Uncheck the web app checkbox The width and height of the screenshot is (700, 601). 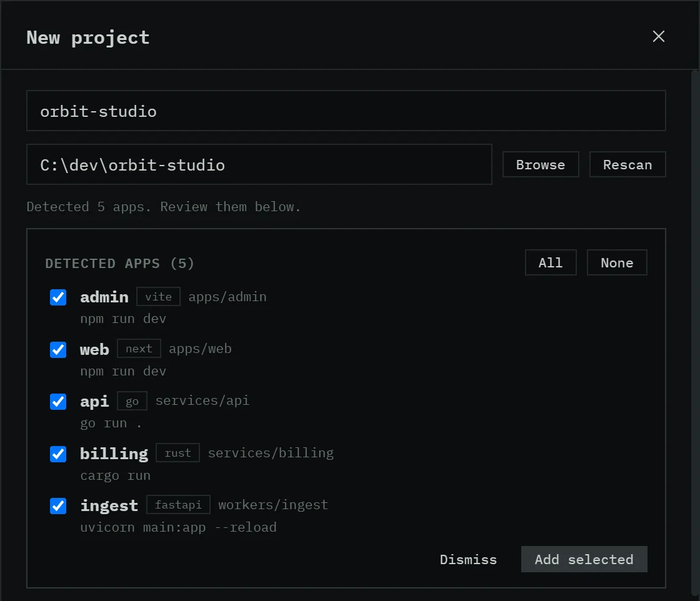58,349
